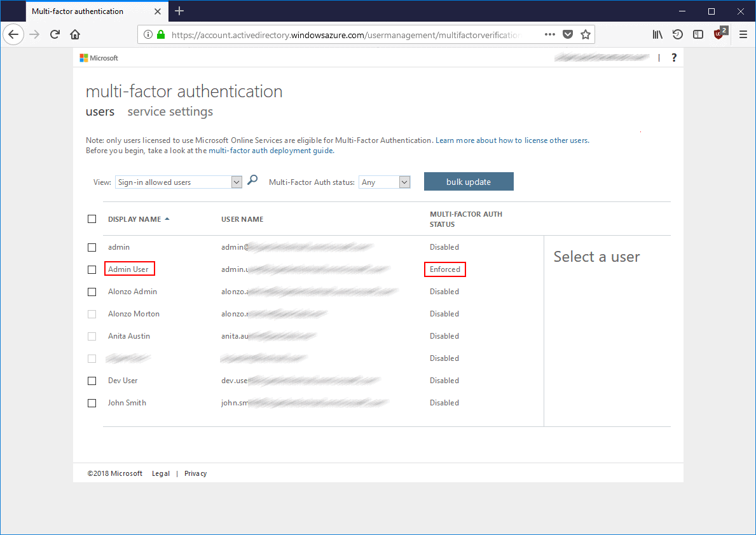Click the Microsoft logo
This screenshot has width=756, height=535.
pos(99,58)
